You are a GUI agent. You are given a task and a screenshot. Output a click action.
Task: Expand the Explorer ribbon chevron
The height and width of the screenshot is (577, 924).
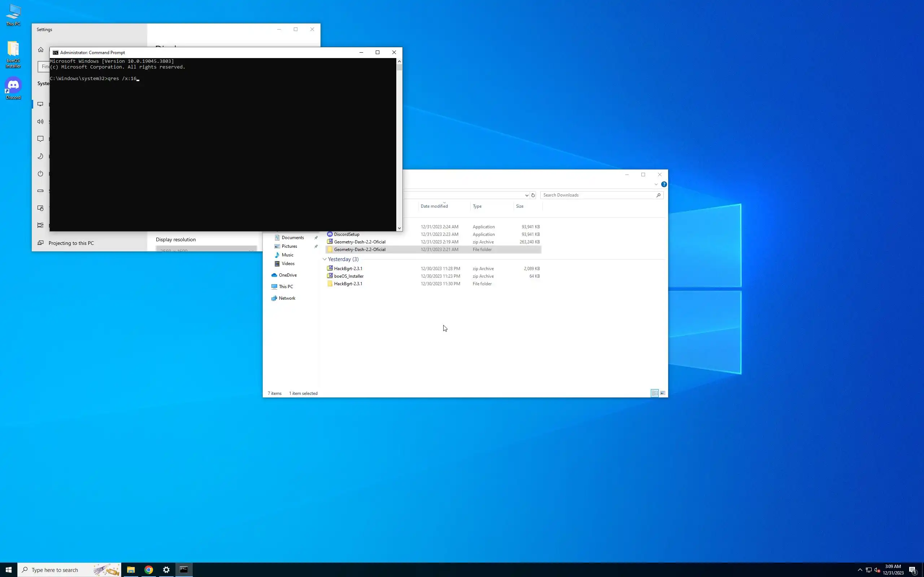pos(656,184)
